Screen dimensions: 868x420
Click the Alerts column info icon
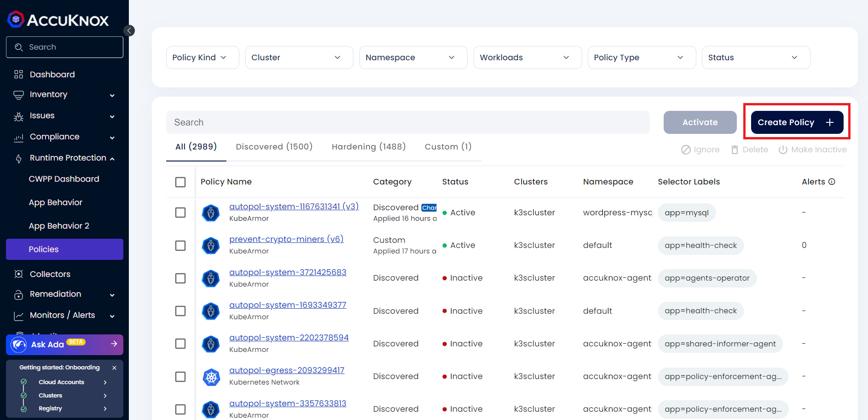coord(832,182)
